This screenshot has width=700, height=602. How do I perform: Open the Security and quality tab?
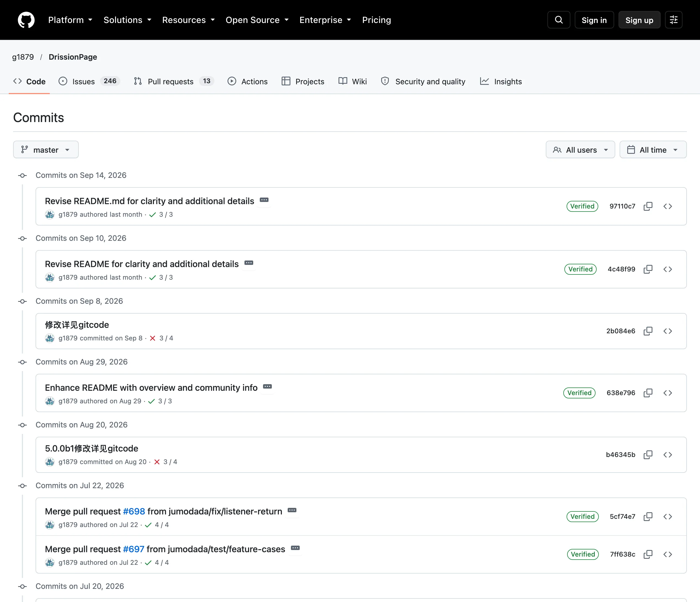pyautogui.click(x=423, y=82)
